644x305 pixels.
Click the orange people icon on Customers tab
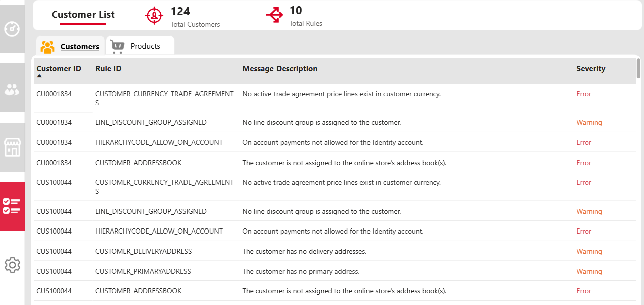point(48,47)
